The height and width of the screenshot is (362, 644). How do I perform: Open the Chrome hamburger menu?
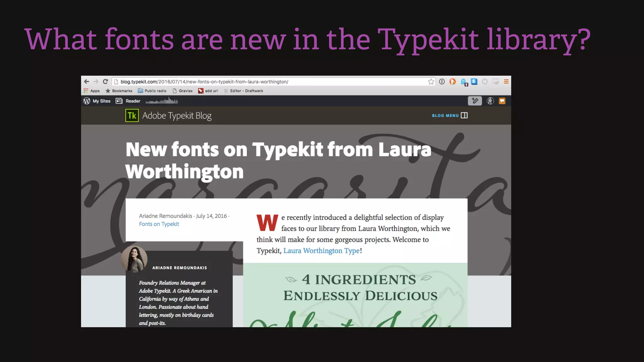(506, 82)
